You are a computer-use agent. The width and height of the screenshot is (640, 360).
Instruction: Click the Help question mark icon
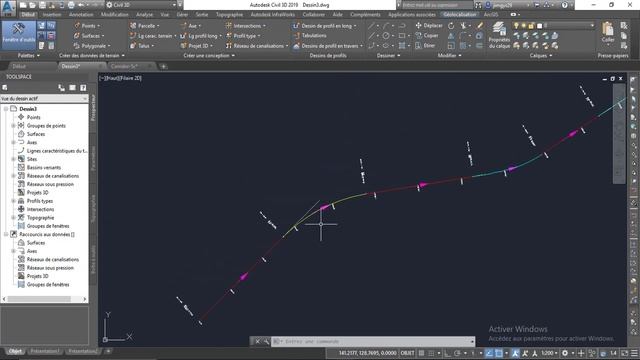point(564,5)
